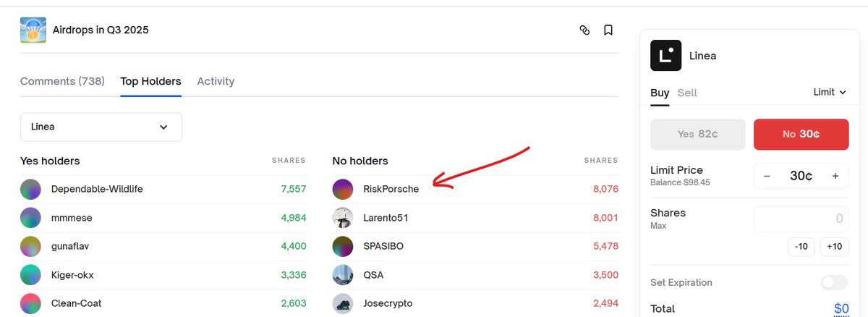Click the 5,478 shares value
Viewport: 868px width, 317px height.
(x=605, y=246)
